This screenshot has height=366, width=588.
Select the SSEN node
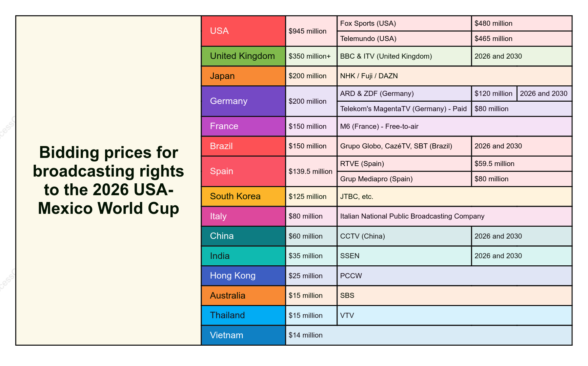[404, 256]
